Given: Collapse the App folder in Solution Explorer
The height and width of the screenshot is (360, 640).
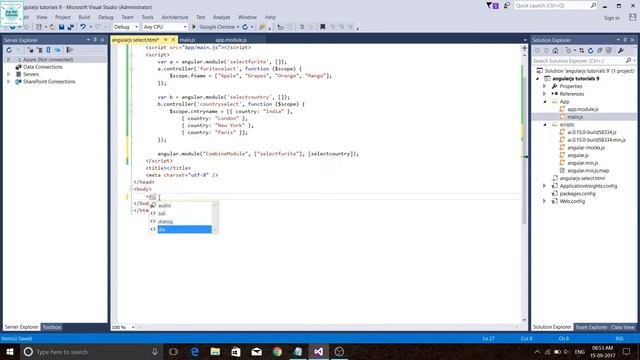Looking at the screenshot, I should coord(544,102).
